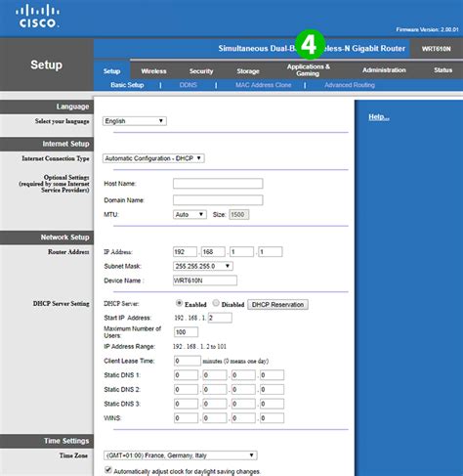Open the Security tab

201,71
